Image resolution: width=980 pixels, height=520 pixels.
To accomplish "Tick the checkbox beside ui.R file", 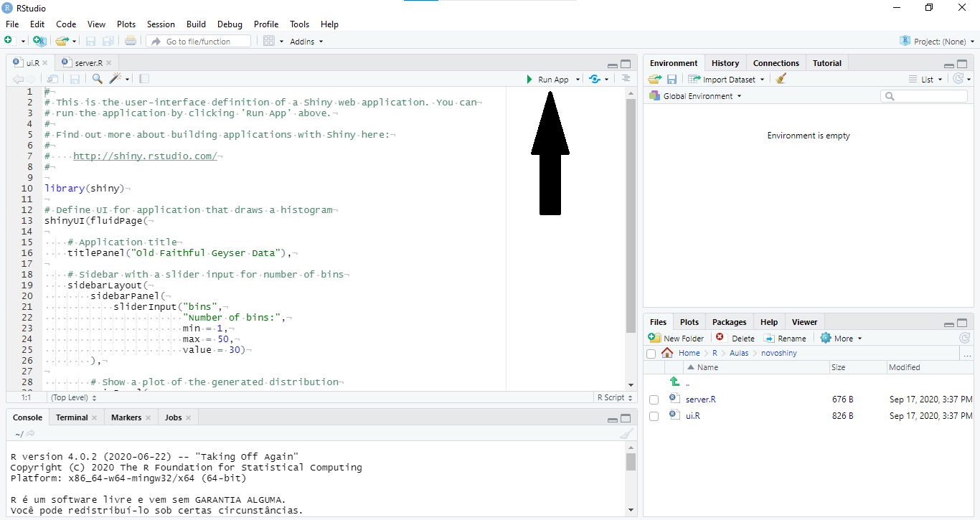I will coord(654,416).
